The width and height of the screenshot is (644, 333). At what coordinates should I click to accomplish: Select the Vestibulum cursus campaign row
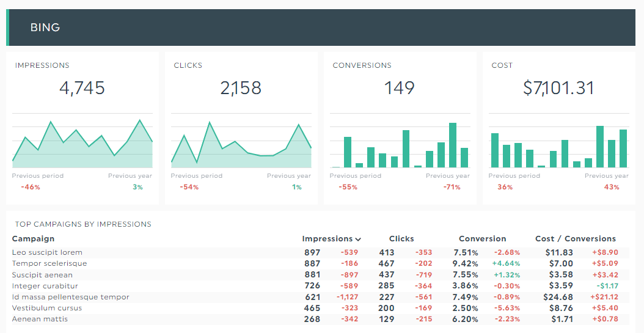point(320,308)
